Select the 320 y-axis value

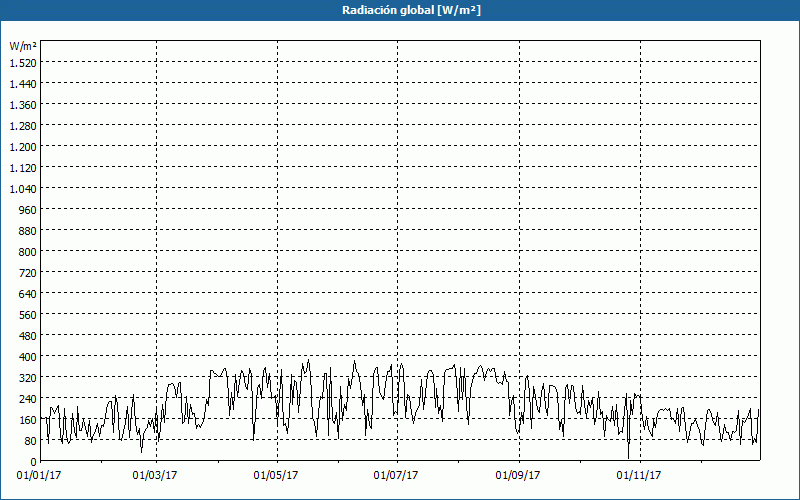coord(28,378)
